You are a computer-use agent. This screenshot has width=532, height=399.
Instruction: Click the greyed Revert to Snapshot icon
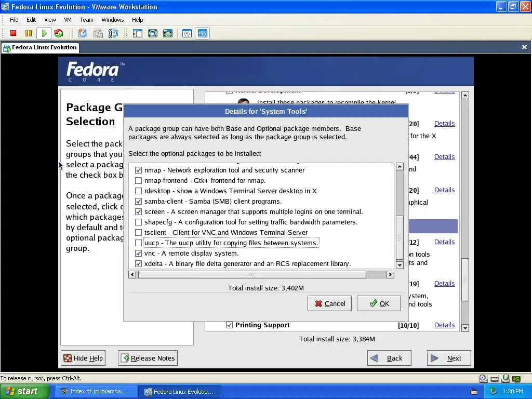(x=98, y=33)
